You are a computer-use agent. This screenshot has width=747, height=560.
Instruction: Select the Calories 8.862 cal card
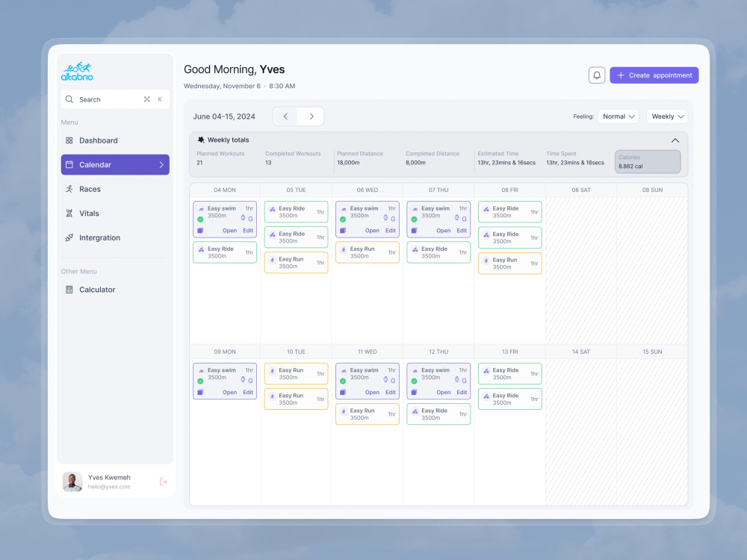[x=648, y=161]
